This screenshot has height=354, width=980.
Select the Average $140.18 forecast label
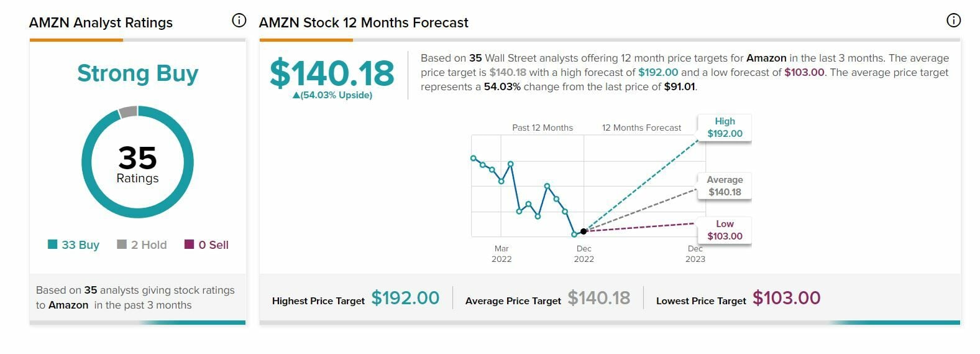tap(725, 186)
